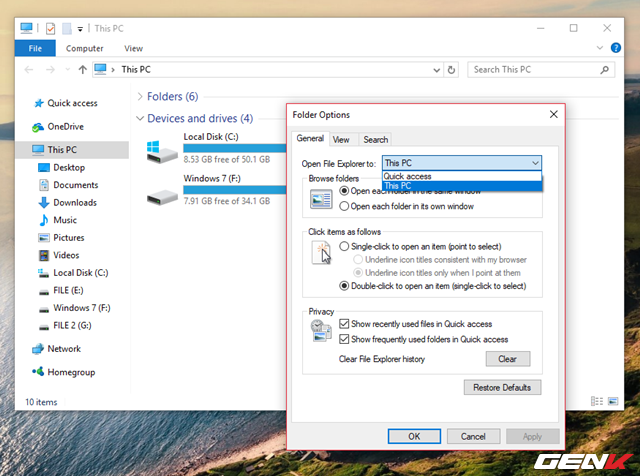Image resolution: width=640 pixels, height=476 pixels.
Task: Choose Quick access from dropdown list
Action: coord(462,176)
